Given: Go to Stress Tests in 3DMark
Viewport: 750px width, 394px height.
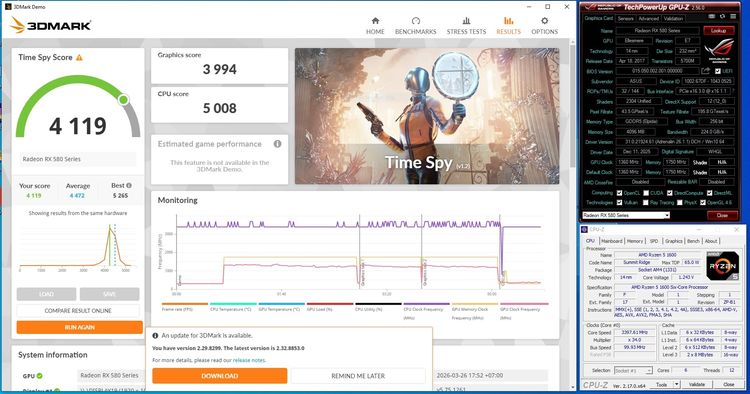Looking at the screenshot, I should (x=466, y=26).
